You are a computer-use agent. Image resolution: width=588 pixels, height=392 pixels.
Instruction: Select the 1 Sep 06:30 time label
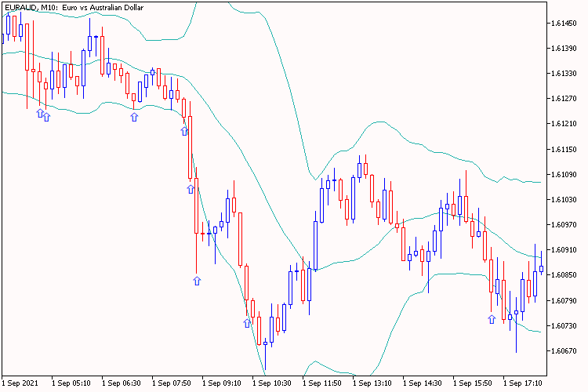coord(121,383)
